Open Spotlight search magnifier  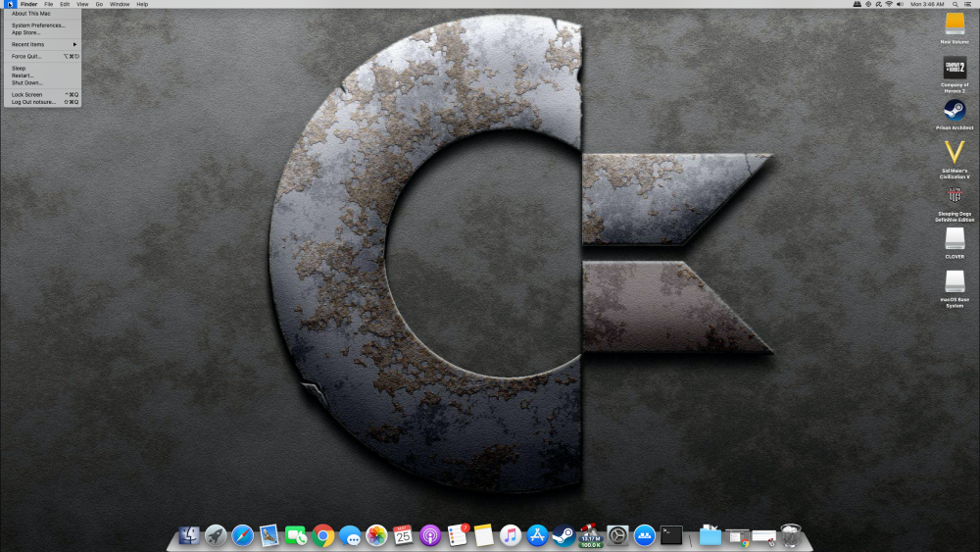(x=955, y=4)
